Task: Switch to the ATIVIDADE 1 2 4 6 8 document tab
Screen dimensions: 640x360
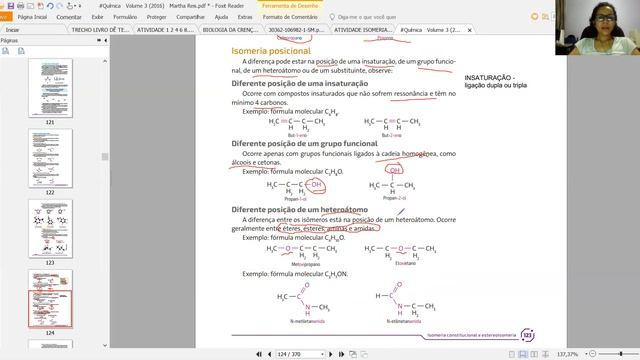Action: click(165, 30)
